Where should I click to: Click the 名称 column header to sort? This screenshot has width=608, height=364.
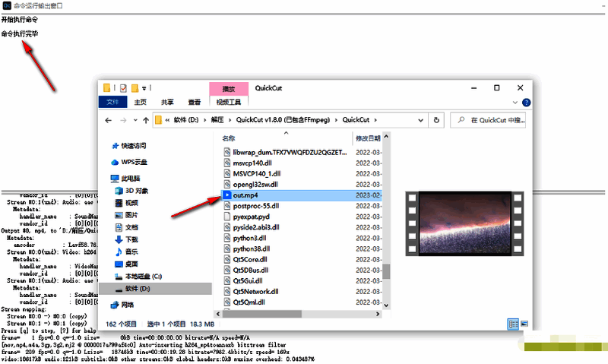click(229, 138)
